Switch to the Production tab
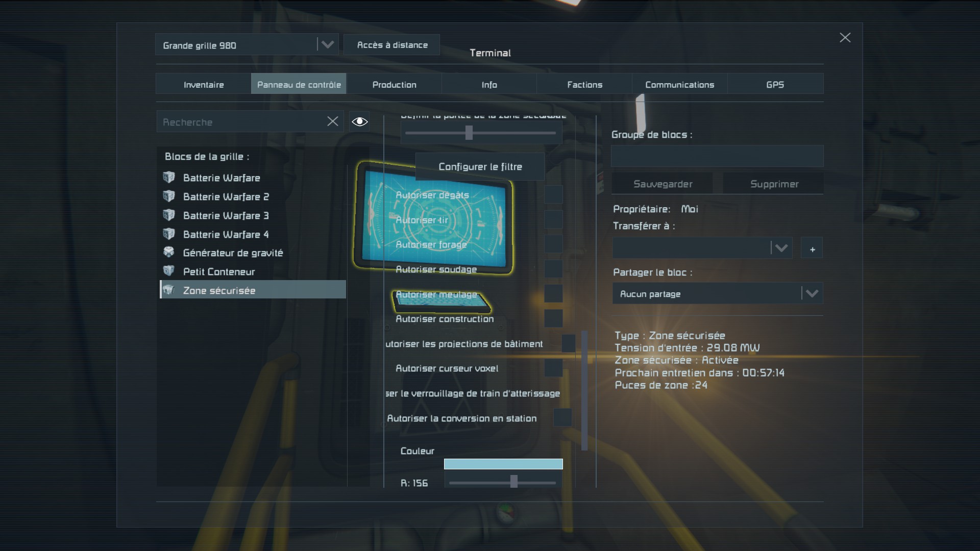This screenshot has width=980, height=551. [394, 85]
